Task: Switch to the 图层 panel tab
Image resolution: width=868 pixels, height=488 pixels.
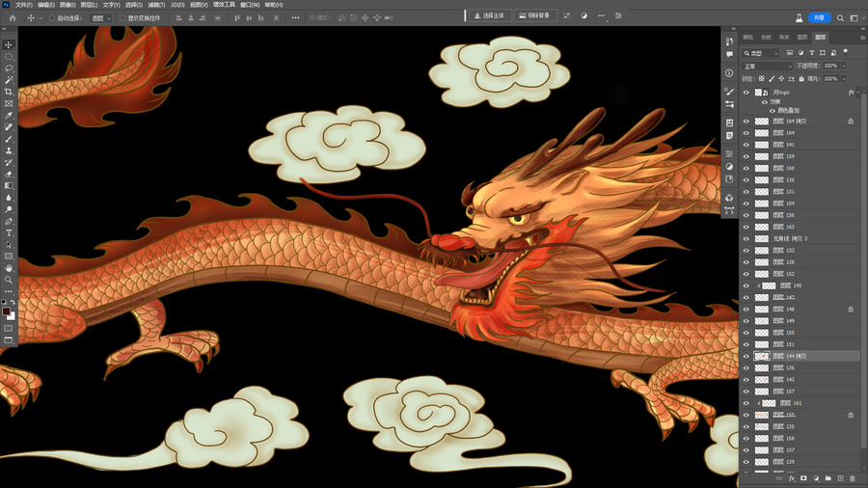Action: click(x=821, y=37)
